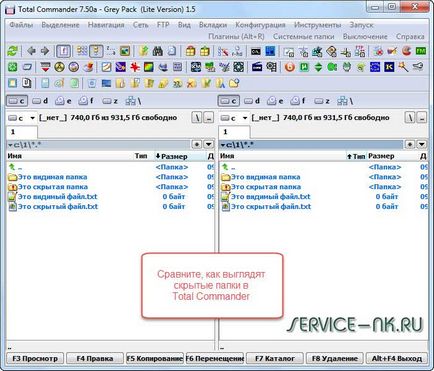434x371 pixels.
Task: Click the green refresh arrows toolbar icon
Action: (x=12, y=51)
